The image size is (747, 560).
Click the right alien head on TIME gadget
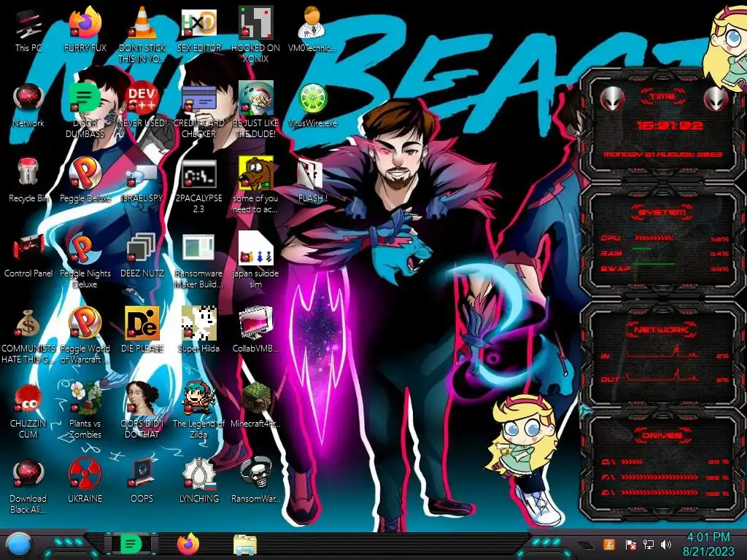click(x=716, y=99)
